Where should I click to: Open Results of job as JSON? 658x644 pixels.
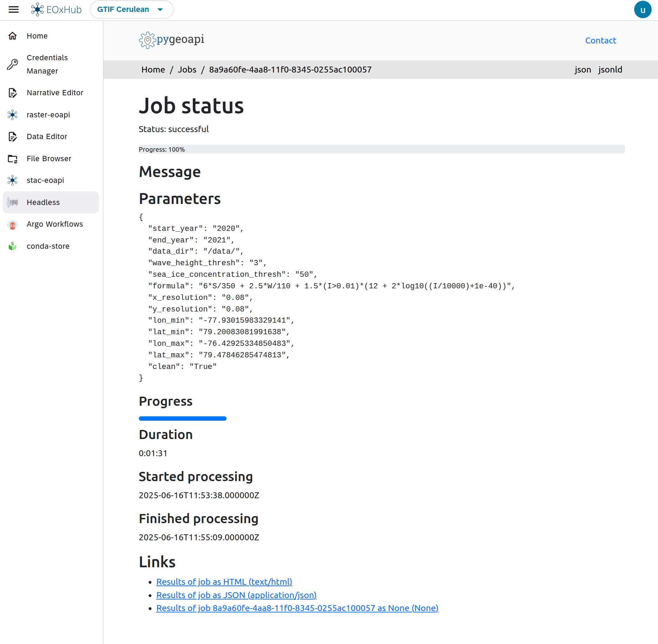click(x=236, y=595)
